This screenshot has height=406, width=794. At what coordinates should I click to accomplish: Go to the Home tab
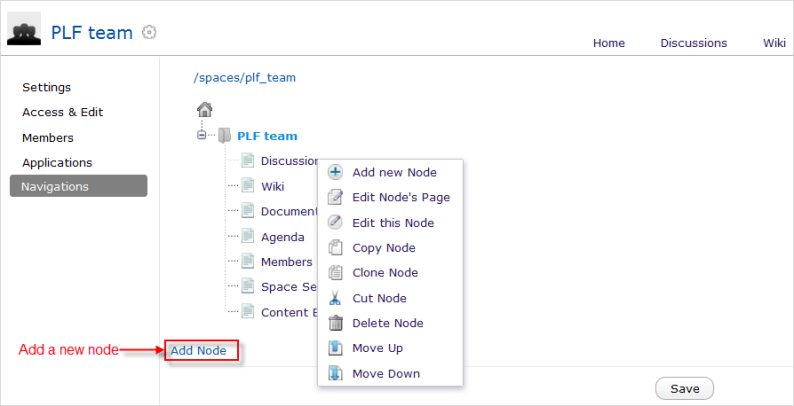click(608, 43)
